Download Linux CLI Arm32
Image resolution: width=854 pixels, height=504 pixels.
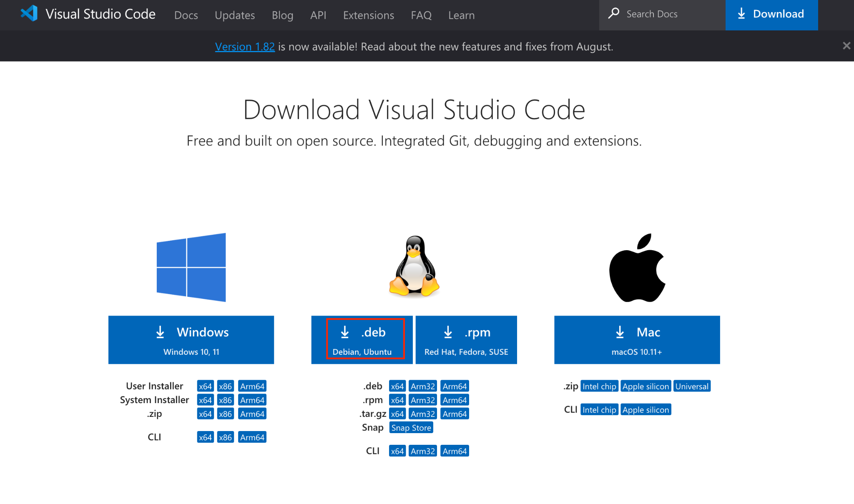tap(423, 451)
